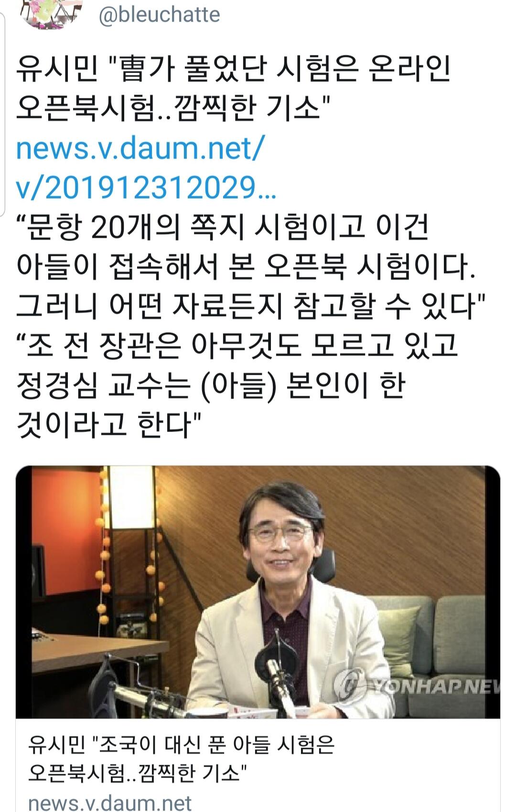Viewport: 516px width, 812px height.
Task: Open card headline starting 유시민 "조국이 대신 푼
Action: [x=182, y=744]
